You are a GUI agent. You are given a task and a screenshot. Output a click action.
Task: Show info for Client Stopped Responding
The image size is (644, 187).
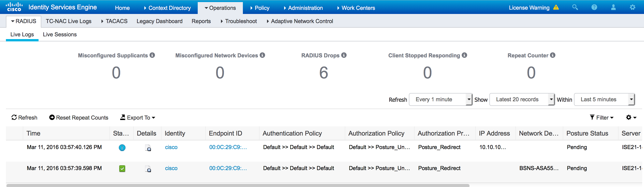coord(465,55)
